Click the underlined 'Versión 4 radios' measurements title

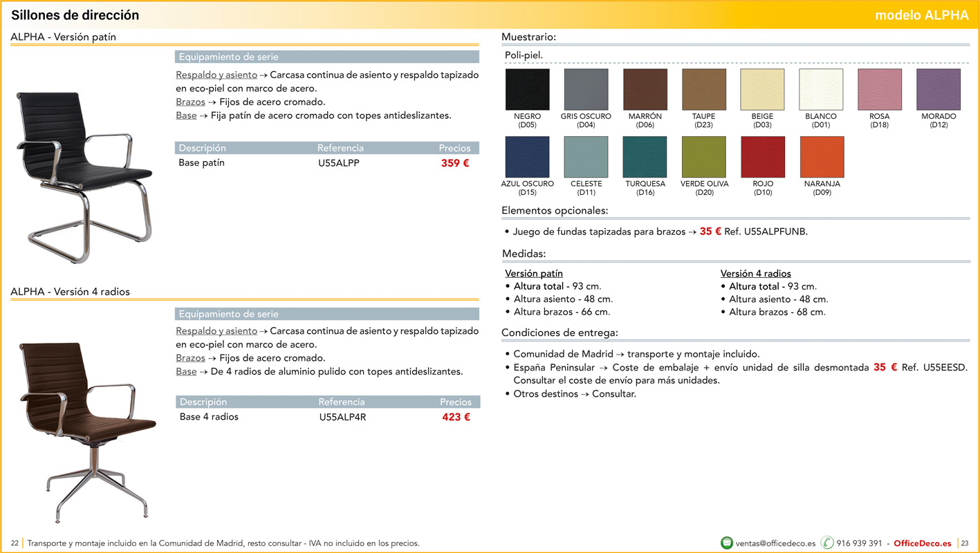point(756,274)
